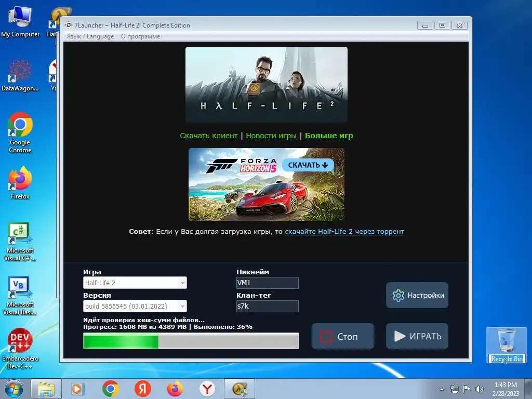The image size is (532, 399).
Task: Select Microsoft Visual C# desktop shortcut
Action: 20,242
